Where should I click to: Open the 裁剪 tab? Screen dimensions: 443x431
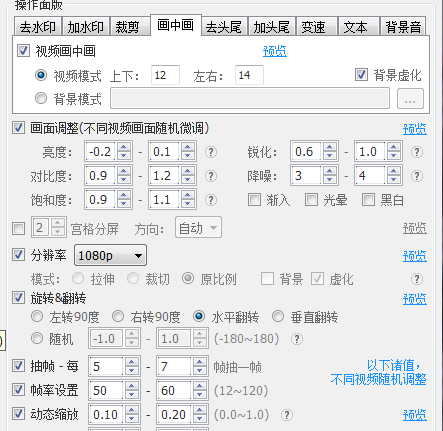[x=130, y=27]
